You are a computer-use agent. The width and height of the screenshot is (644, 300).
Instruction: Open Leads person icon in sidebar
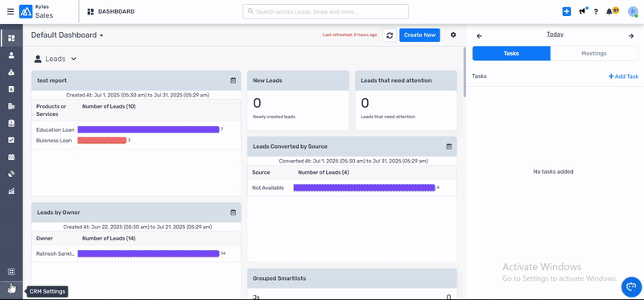click(x=11, y=55)
